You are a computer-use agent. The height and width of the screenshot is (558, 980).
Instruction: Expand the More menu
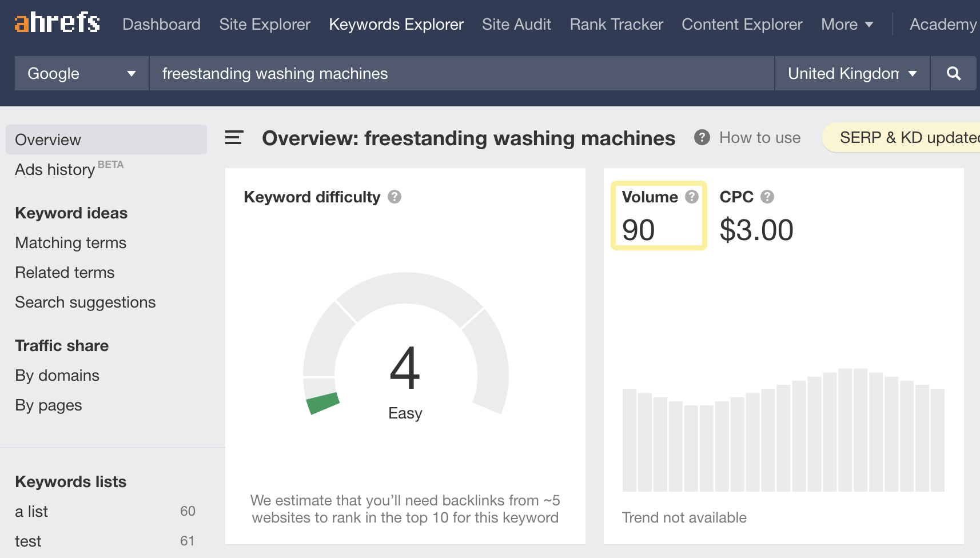(847, 24)
